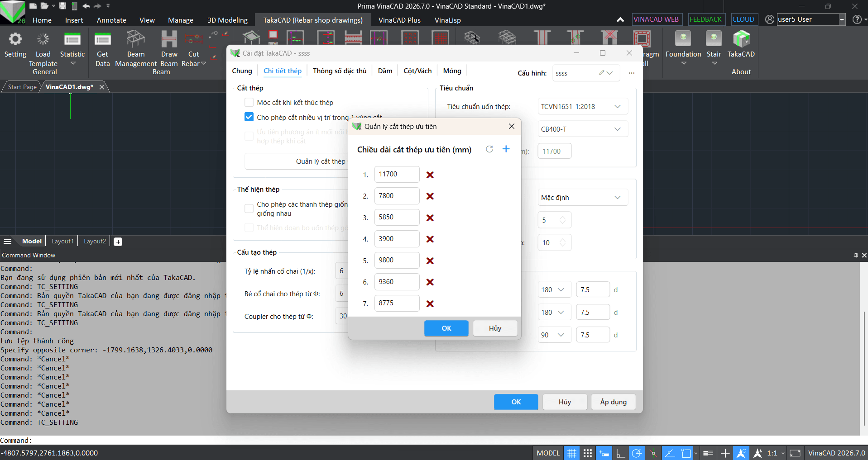Expand the Statistic ribbon dropdown

[x=73, y=63]
